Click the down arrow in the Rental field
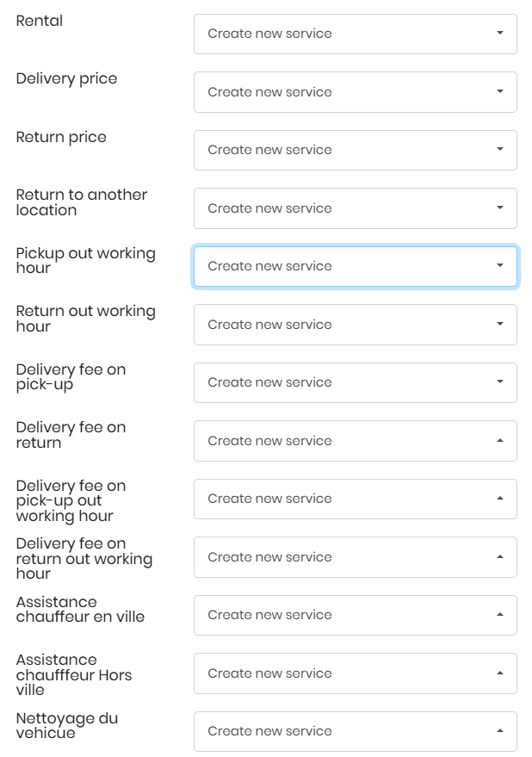 [500, 34]
